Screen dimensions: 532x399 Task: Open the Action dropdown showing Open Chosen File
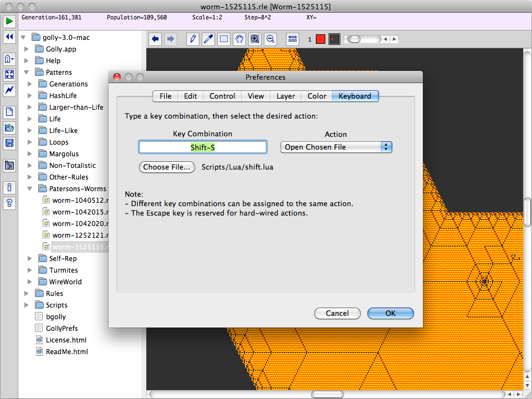pos(336,147)
